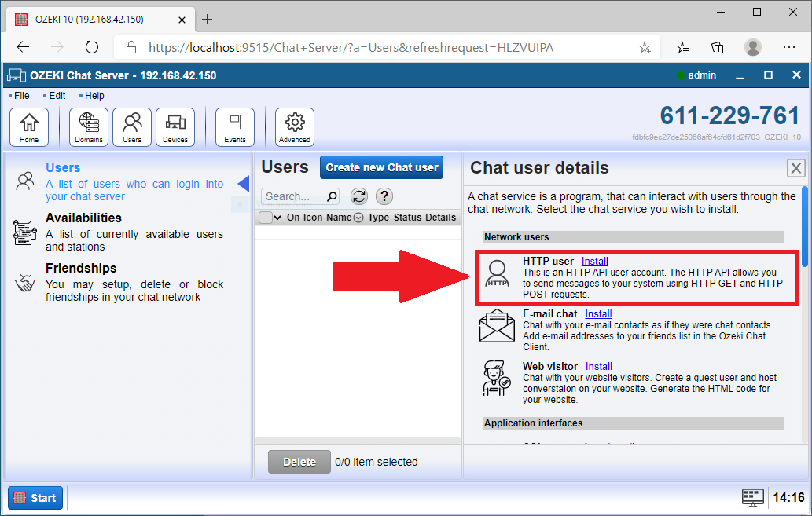This screenshot has height=516, width=812.
Task: Open the Devices panel icon
Action: [175, 126]
